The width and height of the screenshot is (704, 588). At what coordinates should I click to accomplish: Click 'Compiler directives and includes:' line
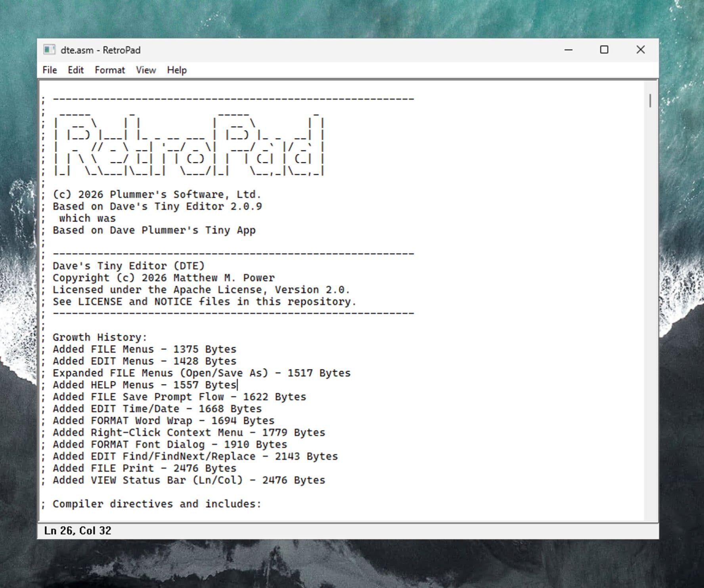point(157,504)
